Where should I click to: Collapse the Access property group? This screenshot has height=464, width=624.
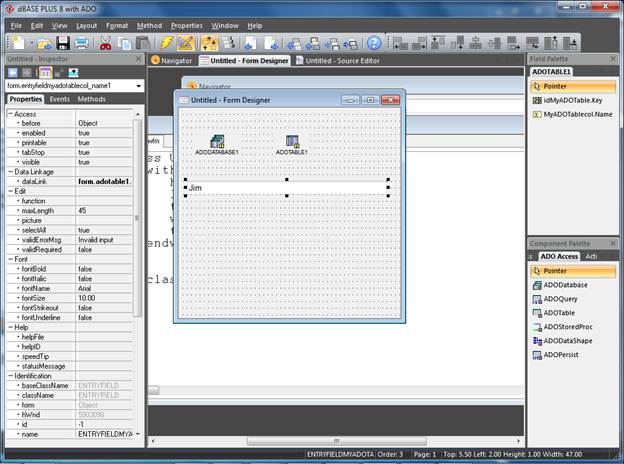point(10,114)
